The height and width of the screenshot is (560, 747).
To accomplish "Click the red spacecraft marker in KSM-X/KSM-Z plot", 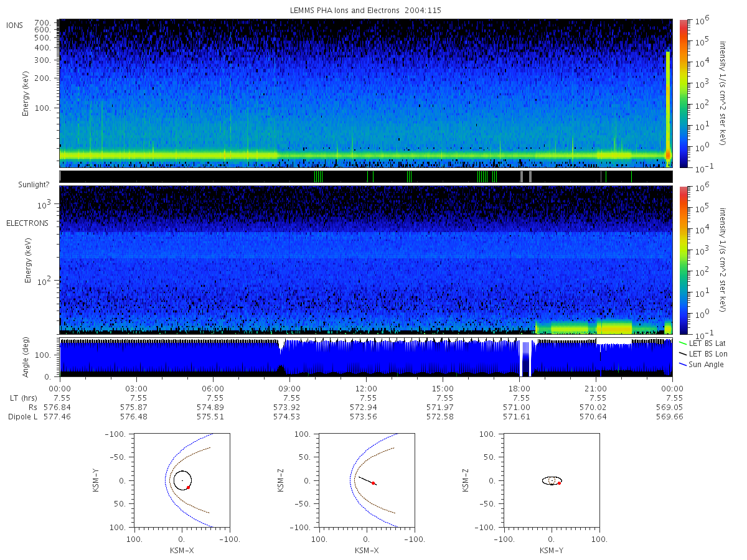I will [373, 483].
